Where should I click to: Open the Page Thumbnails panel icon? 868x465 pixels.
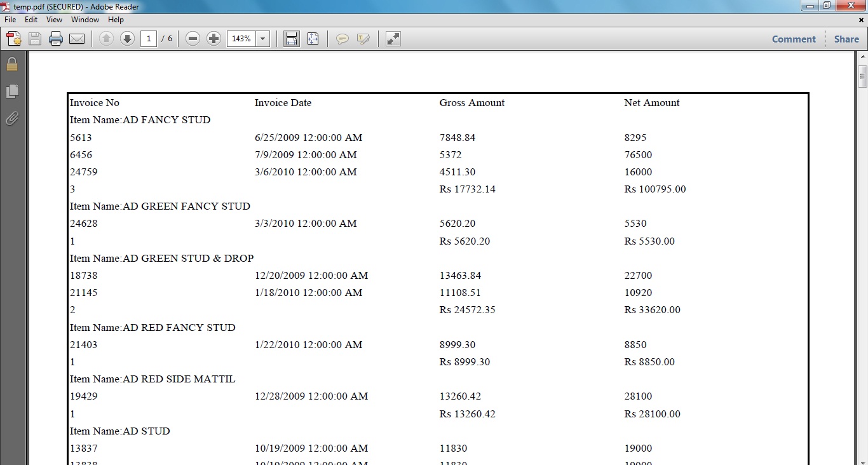coord(12,91)
